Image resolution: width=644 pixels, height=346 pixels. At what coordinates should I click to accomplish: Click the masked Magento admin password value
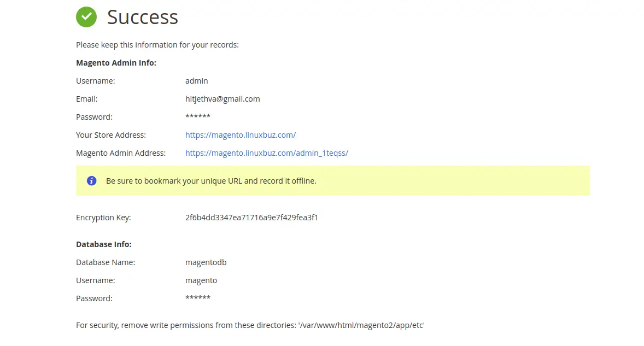point(198,117)
